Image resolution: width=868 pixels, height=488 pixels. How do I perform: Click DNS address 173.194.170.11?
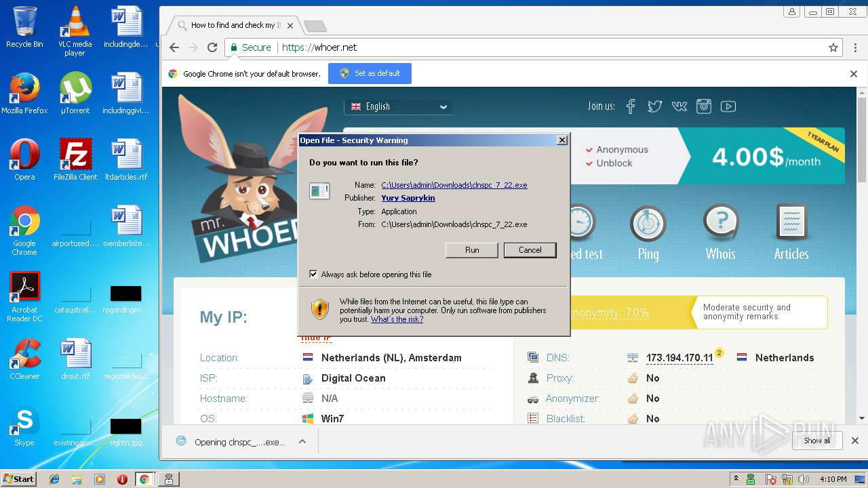(679, 358)
